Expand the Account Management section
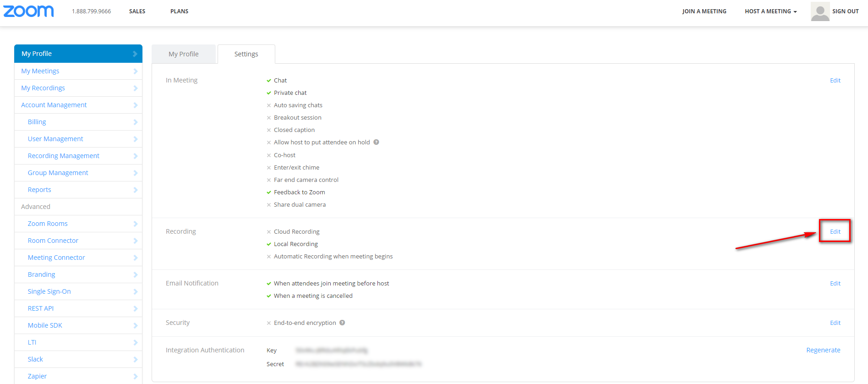Image resolution: width=868 pixels, height=384 pixels. 78,105
